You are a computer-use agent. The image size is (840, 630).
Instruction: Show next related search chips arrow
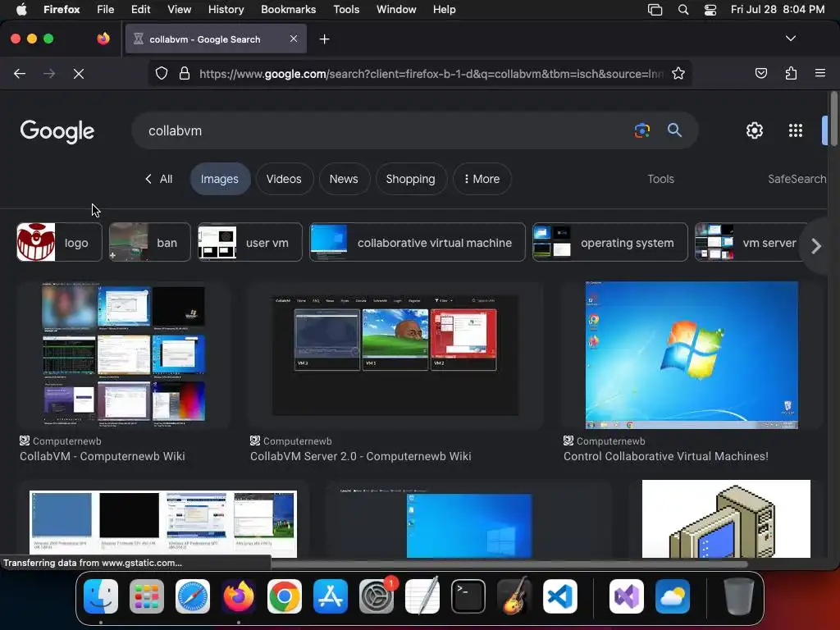(x=816, y=246)
